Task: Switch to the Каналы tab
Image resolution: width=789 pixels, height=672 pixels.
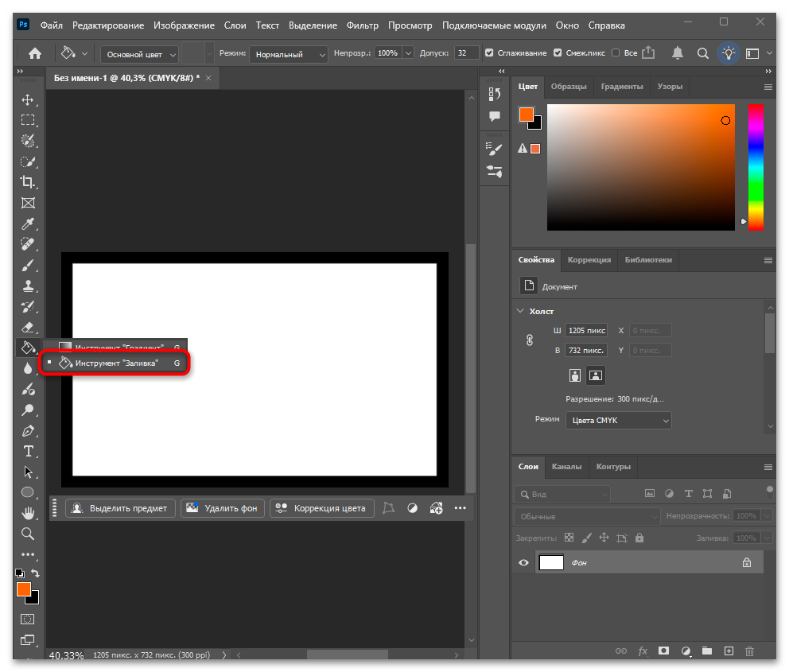Action: (x=566, y=467)
